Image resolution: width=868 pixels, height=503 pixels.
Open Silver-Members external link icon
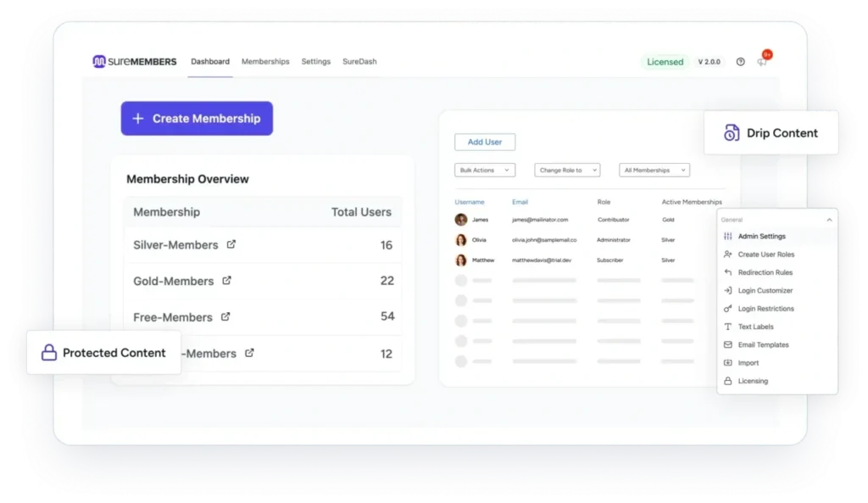point(231,244)
